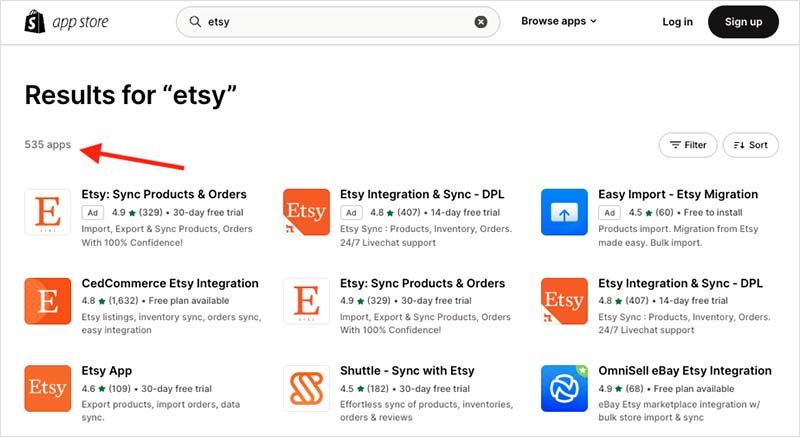Click OmniSell eBay Etsy Integration icon
This screenshot has width=800, height=437.
pyautogui.click(x=564, y=388)
